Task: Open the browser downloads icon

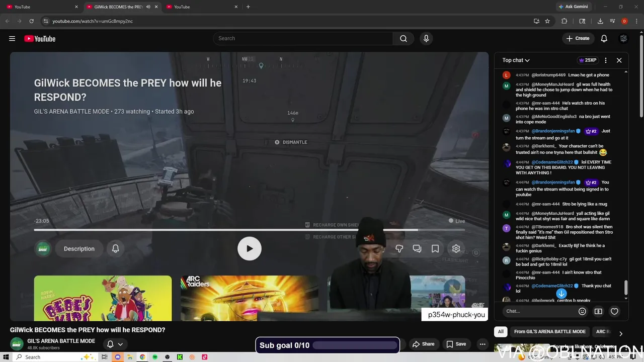Action: (600, 21)
